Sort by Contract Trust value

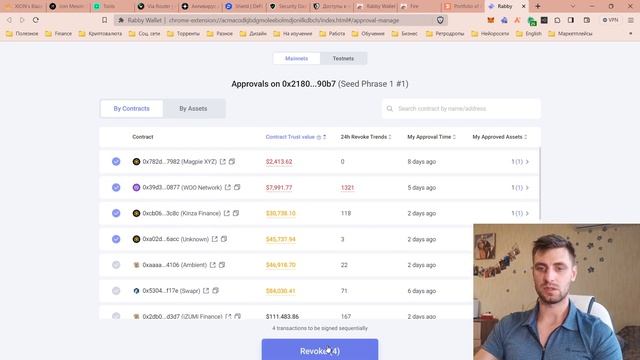coord(324,137)
